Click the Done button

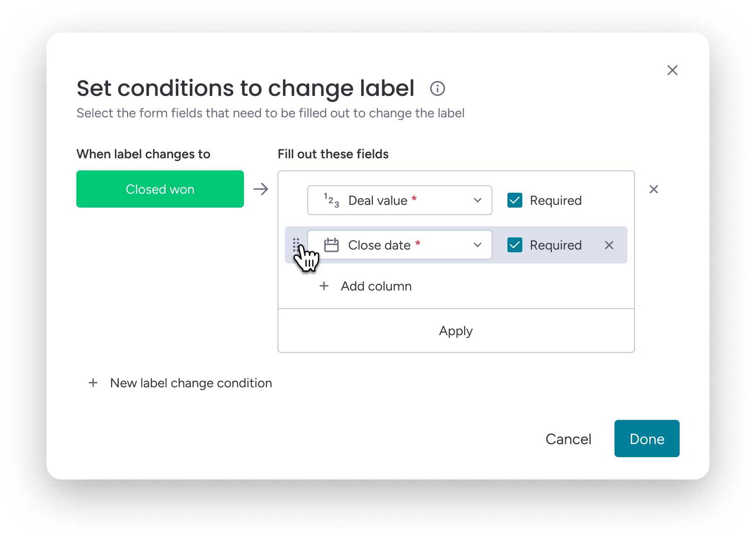[647, 439]
